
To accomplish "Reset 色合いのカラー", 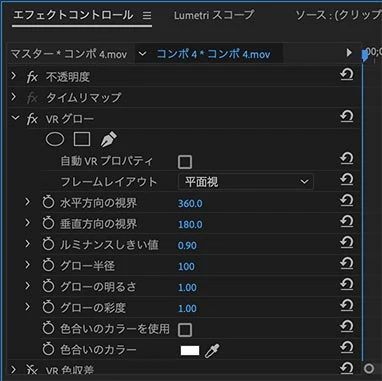I will [347, 348].
